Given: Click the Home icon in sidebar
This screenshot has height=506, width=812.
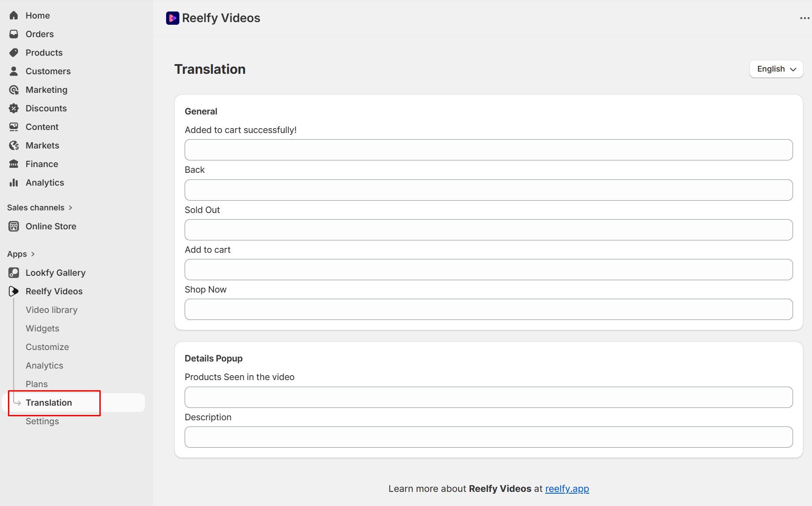Looking at the screenshot, I should point(14,15).
